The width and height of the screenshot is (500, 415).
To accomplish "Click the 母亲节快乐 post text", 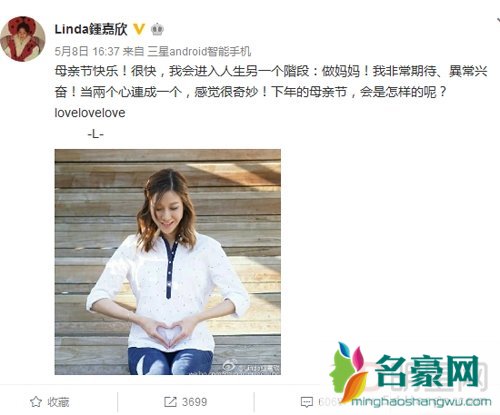I will pyautogui.click(x=87, y=71).
